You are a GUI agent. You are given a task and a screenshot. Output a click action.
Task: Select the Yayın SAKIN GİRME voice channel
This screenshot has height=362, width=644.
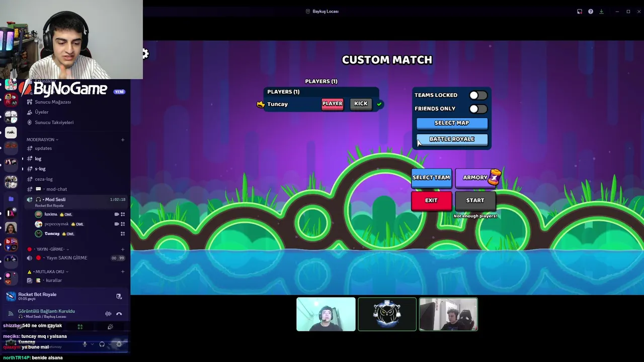(75, 258)
